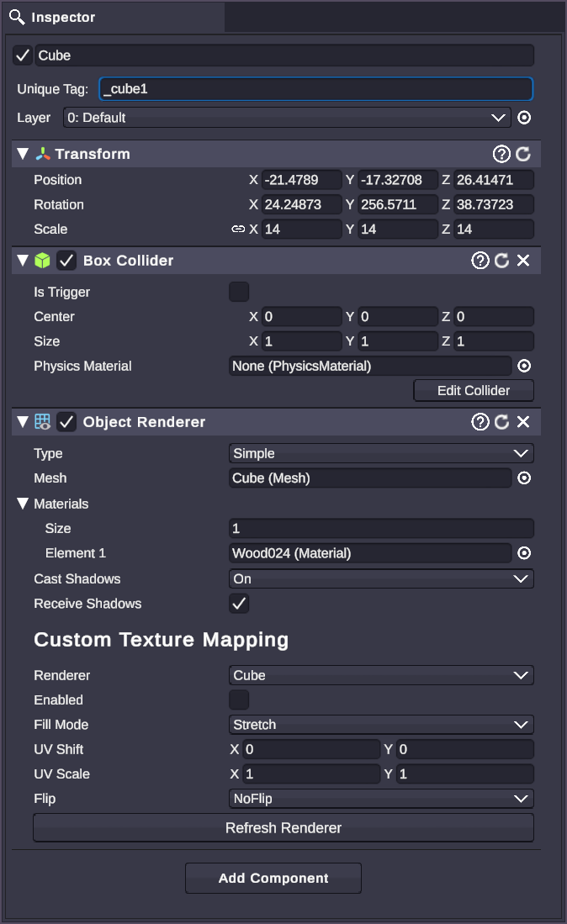Disable the Receive Shadows checkbox
This screenshot has width=567, height=924.
pos(238,603)
